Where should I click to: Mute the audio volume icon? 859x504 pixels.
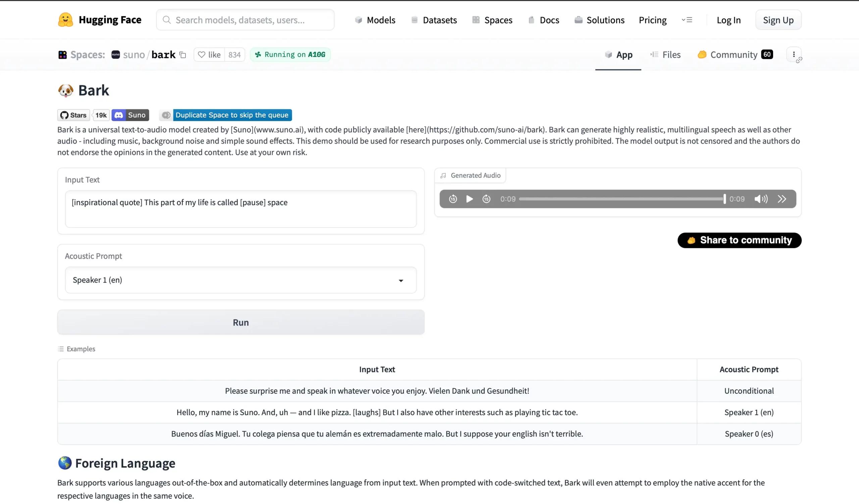[x=761, y=199]
